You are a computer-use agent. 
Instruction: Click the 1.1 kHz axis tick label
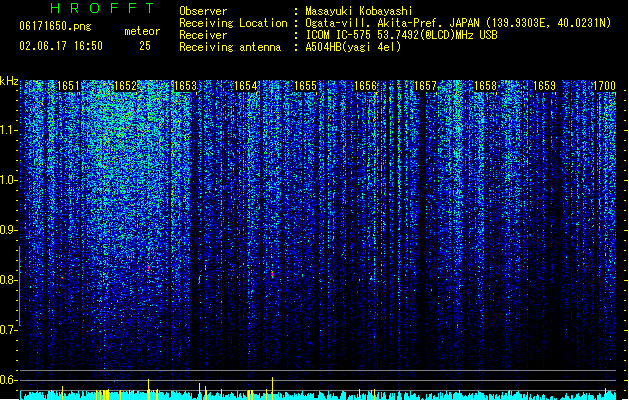pyautogui.click(x=8, y=130)
